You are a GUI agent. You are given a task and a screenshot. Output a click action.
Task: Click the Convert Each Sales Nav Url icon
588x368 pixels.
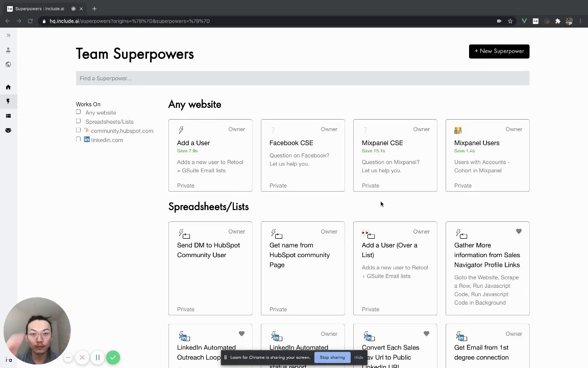[369, 336]
